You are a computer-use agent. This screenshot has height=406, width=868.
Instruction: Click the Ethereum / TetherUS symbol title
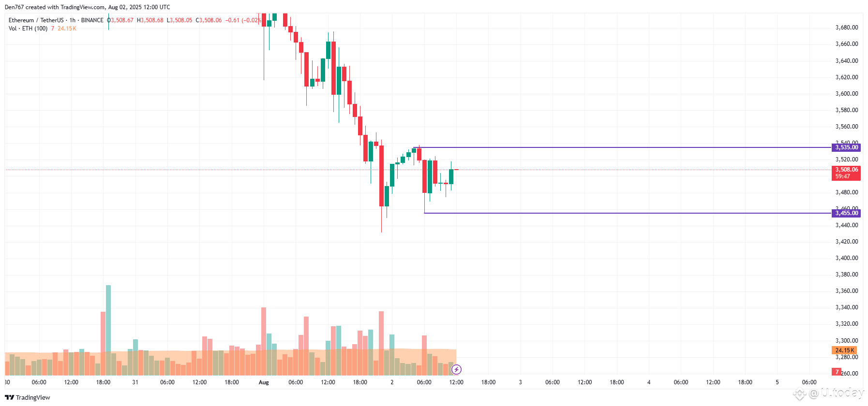[x=36, y=20]
